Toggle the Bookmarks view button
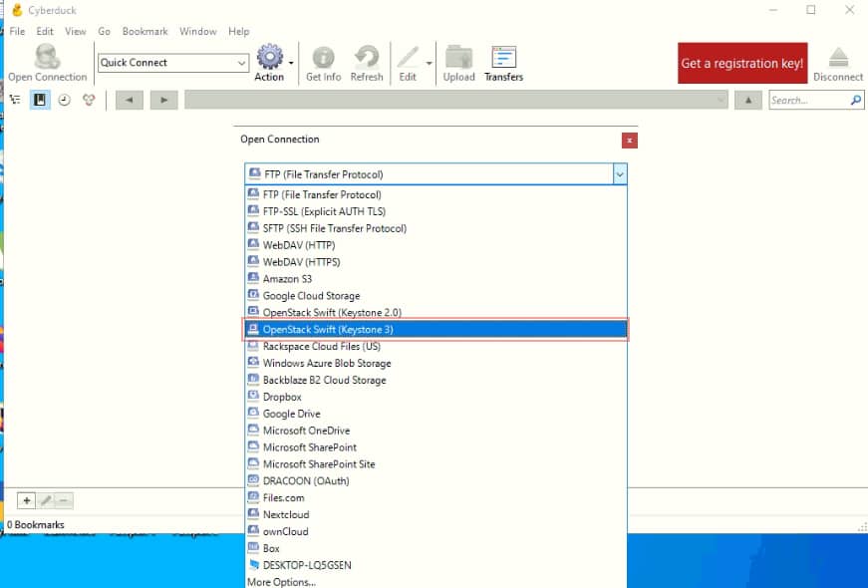This screenshot has width=868, height=588. point(40,100)
